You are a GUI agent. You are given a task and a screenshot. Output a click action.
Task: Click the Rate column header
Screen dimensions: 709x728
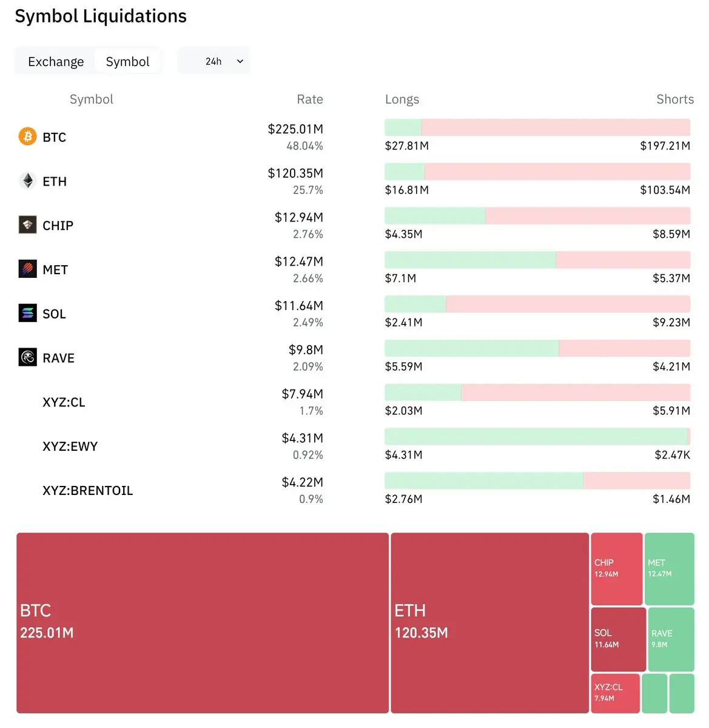pyautogui.click(x=309, y=99)
